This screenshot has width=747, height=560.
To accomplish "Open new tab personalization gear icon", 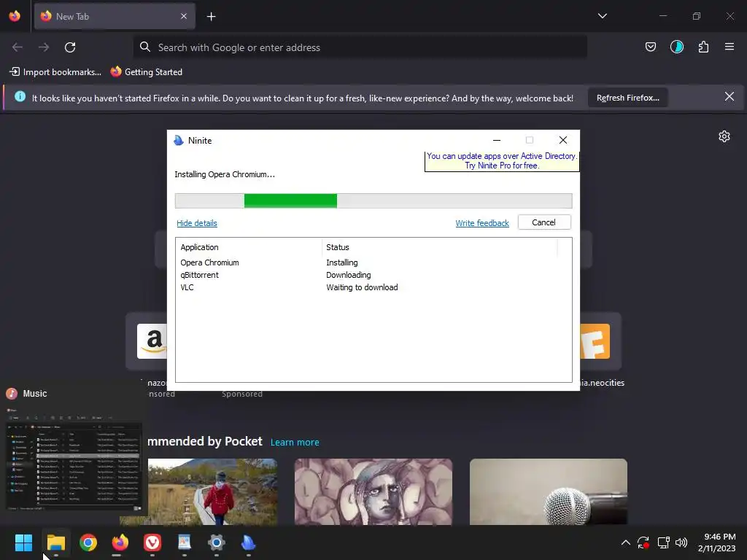I will click(x=724, y=136).
